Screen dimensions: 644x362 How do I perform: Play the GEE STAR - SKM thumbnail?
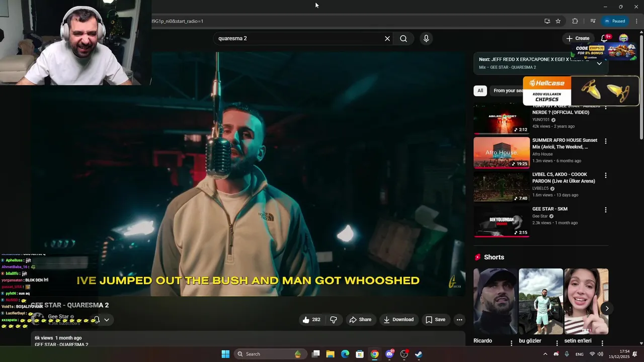pos(502,221)
